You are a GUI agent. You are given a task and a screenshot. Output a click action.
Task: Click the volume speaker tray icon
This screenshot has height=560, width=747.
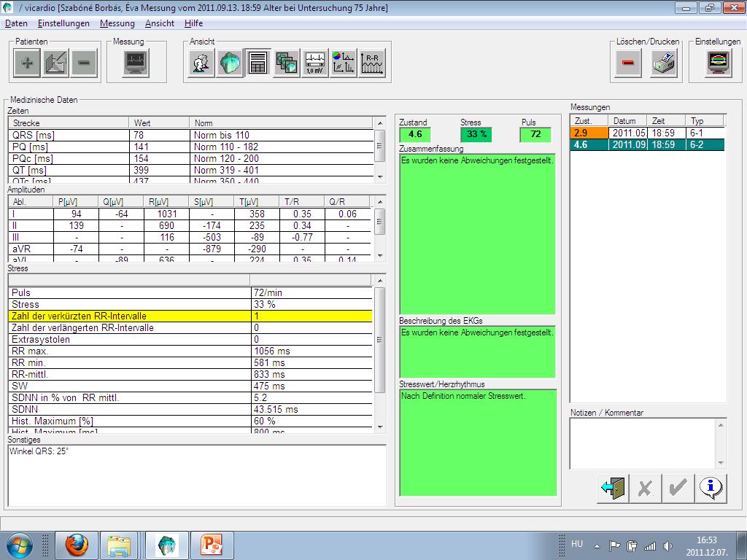coord(668,546)
